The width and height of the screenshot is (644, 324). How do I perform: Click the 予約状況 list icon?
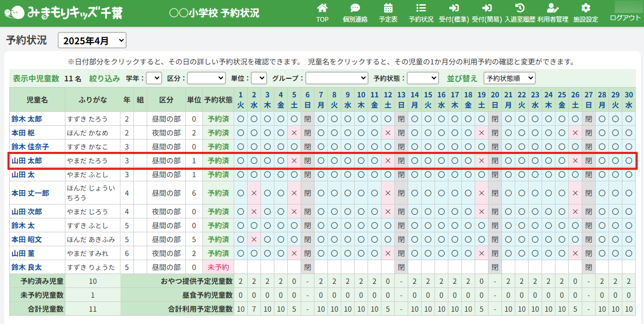pos(421,9)
